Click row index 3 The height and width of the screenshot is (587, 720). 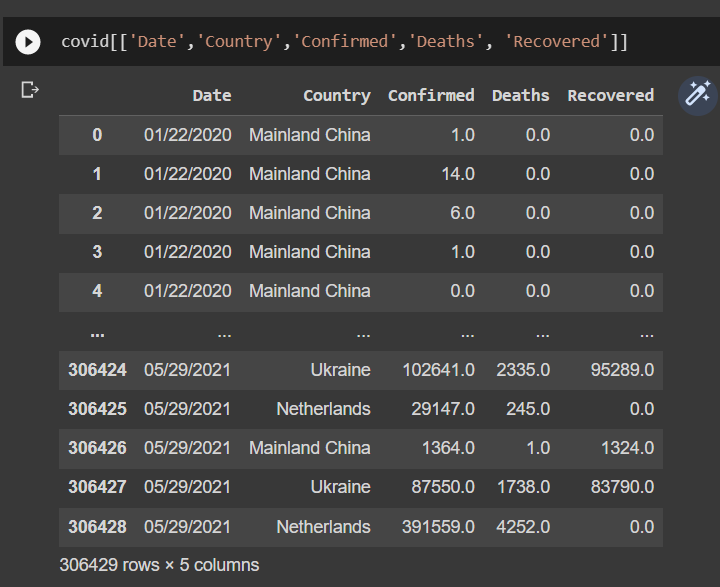point(97,252)
